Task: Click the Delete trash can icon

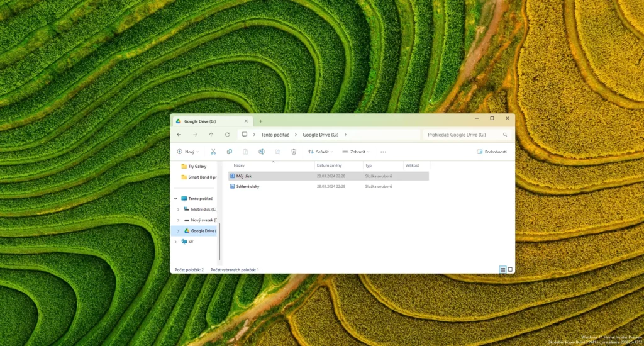Action: click(x=294, y=152)
